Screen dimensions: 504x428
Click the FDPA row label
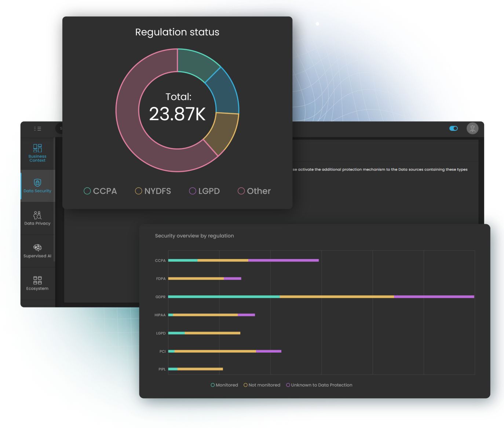pos(161,279)
